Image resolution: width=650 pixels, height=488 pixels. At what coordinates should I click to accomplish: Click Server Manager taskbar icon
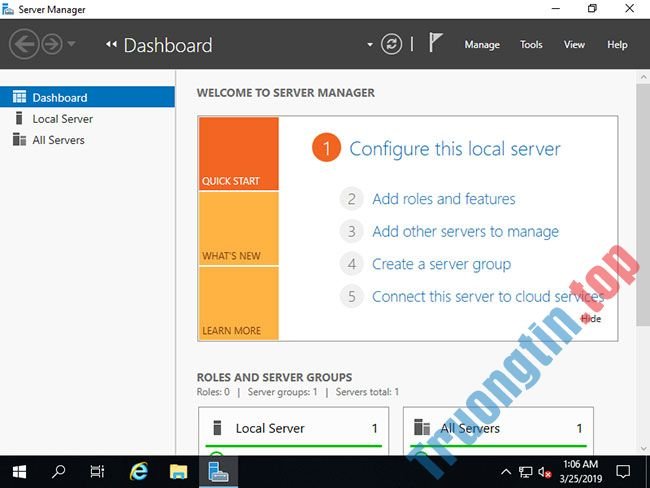[218, 472]
